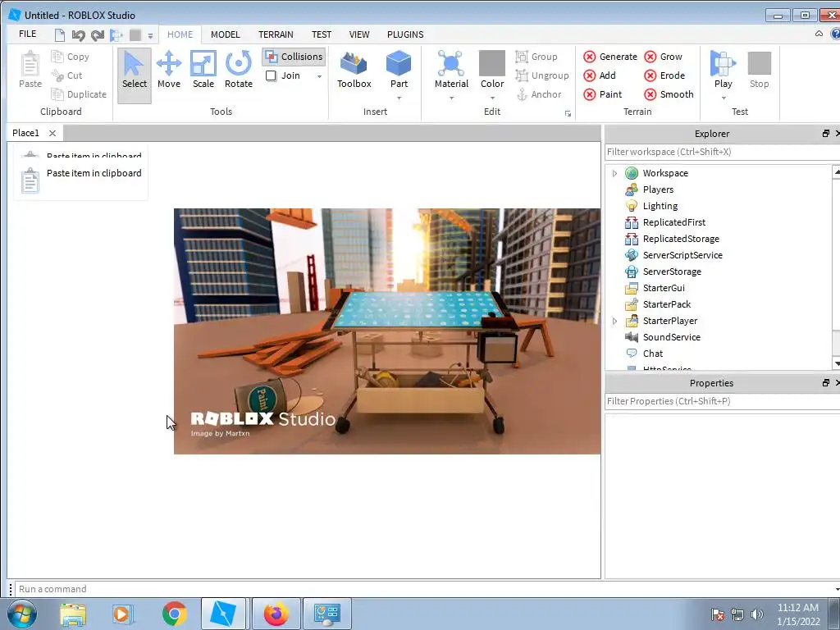The height and width of the screenshot is (630, 840).
Task: Click the terrain Smooth tool
Action: coord(669,94)
